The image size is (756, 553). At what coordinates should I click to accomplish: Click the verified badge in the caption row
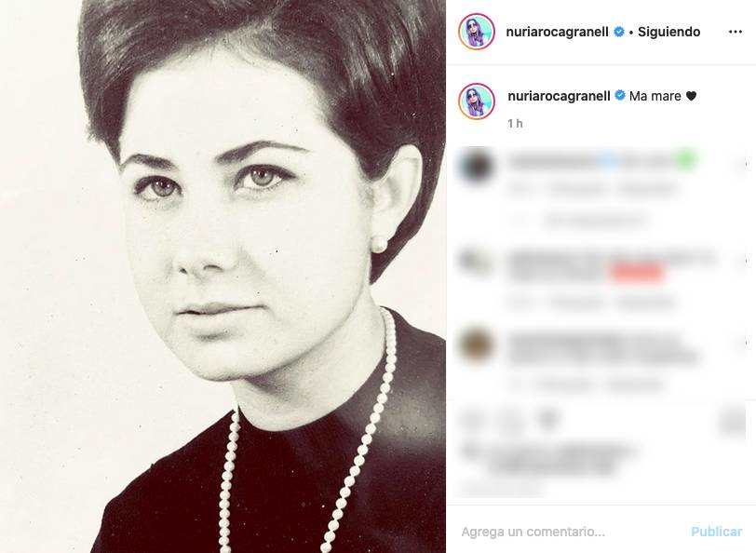[618, 95]
